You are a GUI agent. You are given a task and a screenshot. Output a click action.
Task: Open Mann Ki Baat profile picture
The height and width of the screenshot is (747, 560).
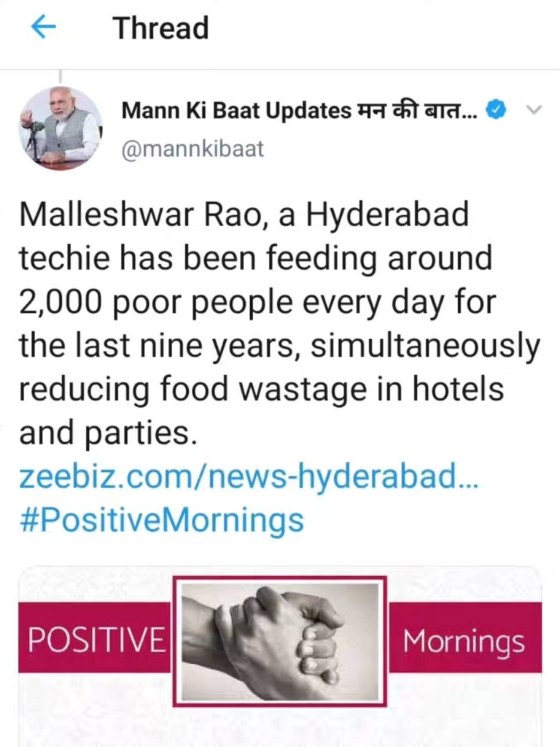coord(60,128)
